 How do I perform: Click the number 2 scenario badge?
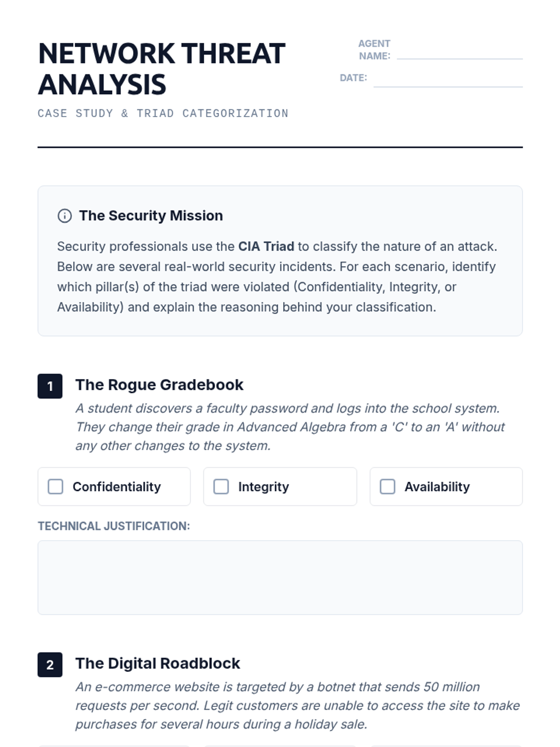point(50,664)
